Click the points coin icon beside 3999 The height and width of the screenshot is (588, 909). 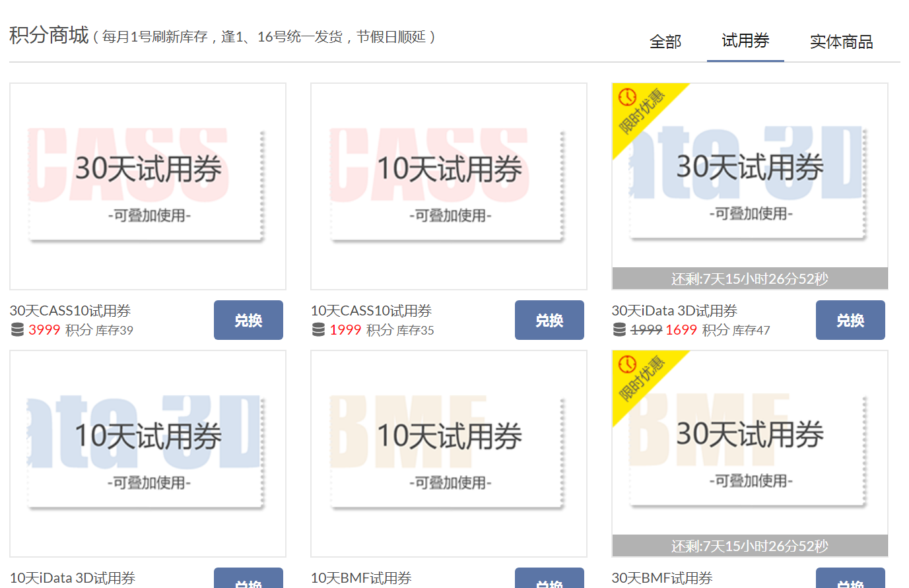17,330
